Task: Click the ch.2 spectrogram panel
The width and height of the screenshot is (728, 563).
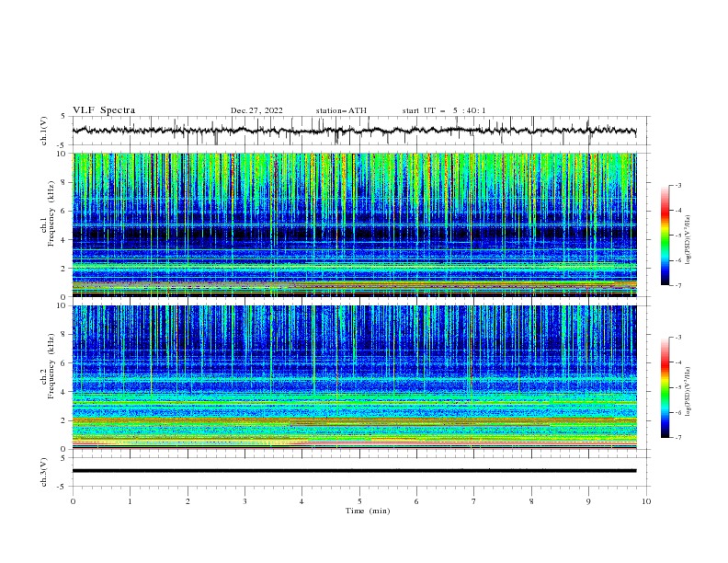Action: [x=355, y=377]
